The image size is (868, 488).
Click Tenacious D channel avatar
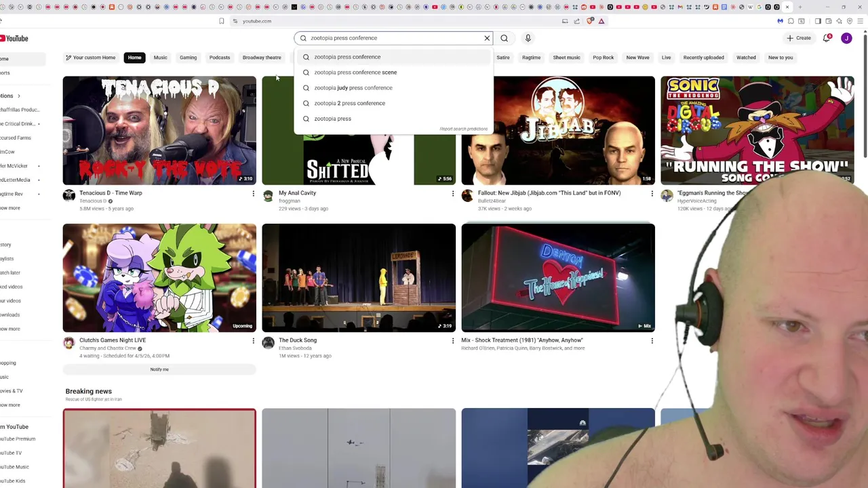69,196
